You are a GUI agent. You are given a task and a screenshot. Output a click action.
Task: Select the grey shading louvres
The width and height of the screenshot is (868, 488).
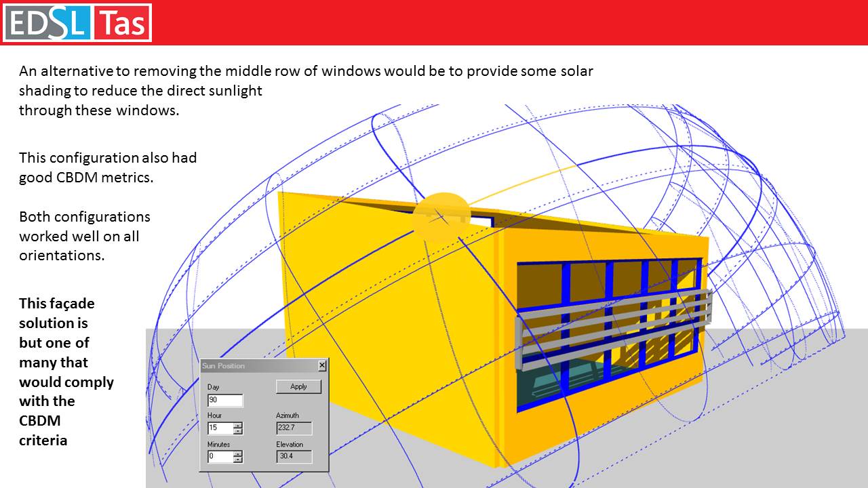(614, 325)
